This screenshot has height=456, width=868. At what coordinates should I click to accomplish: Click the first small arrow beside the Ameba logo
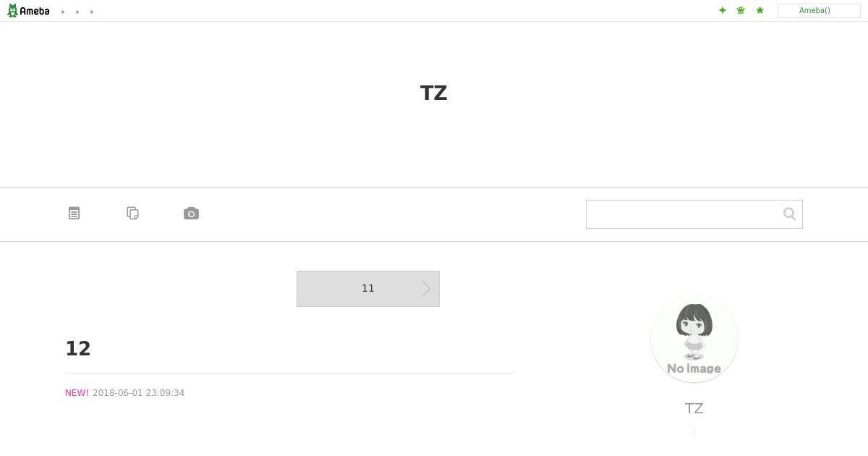63,12
